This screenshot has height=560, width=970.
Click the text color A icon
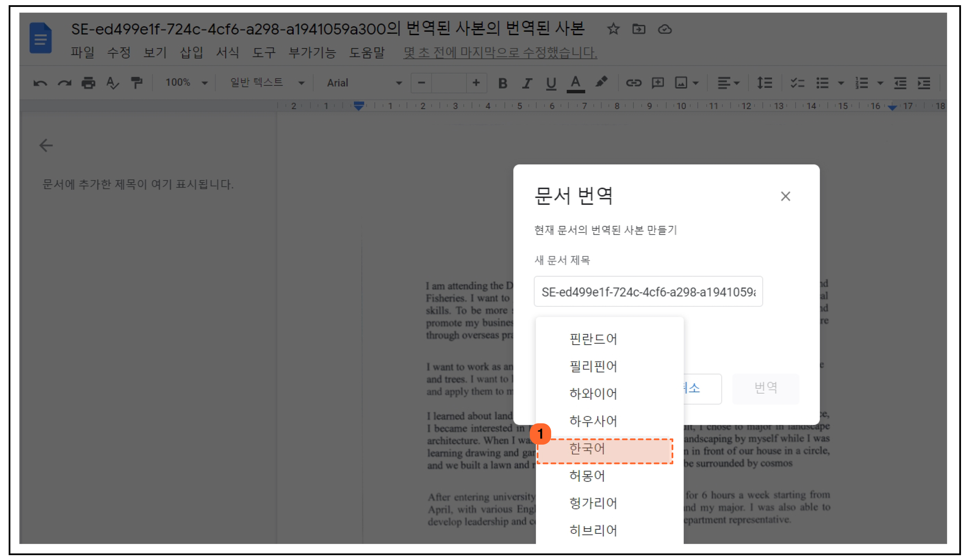(x=575, y=83)
